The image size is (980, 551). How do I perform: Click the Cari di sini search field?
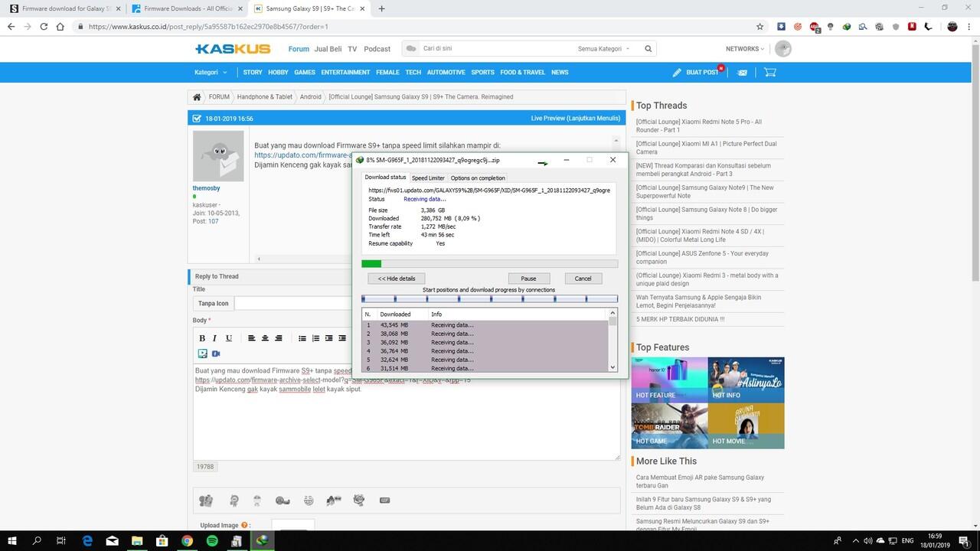point(498,49)
